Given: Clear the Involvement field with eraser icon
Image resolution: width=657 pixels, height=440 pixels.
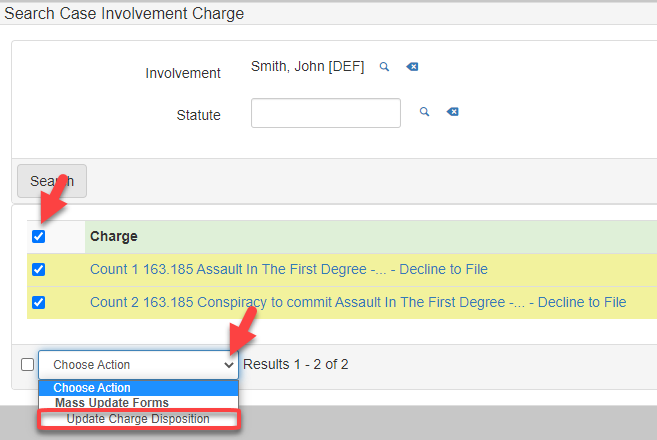Looking at the screenshot, I should [x=412, y=67].
